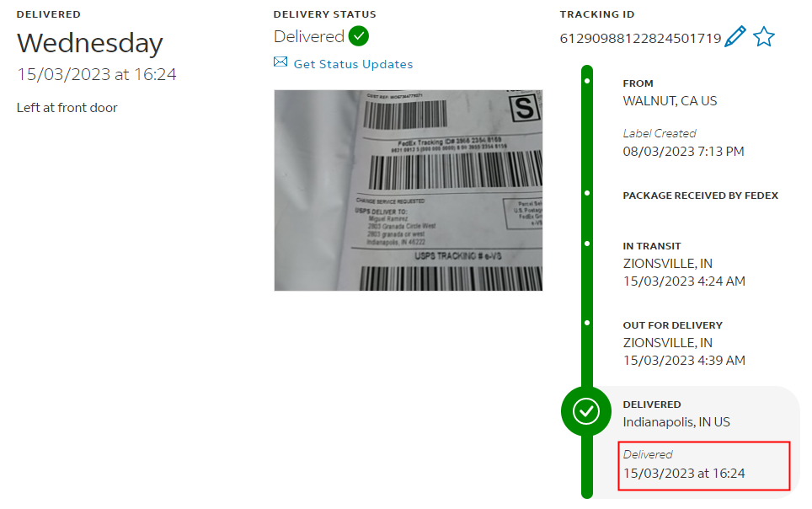This screenshot has height=509, width=812.
Task: Click WALNUT, CA US origin text
Action: (670, 101)
